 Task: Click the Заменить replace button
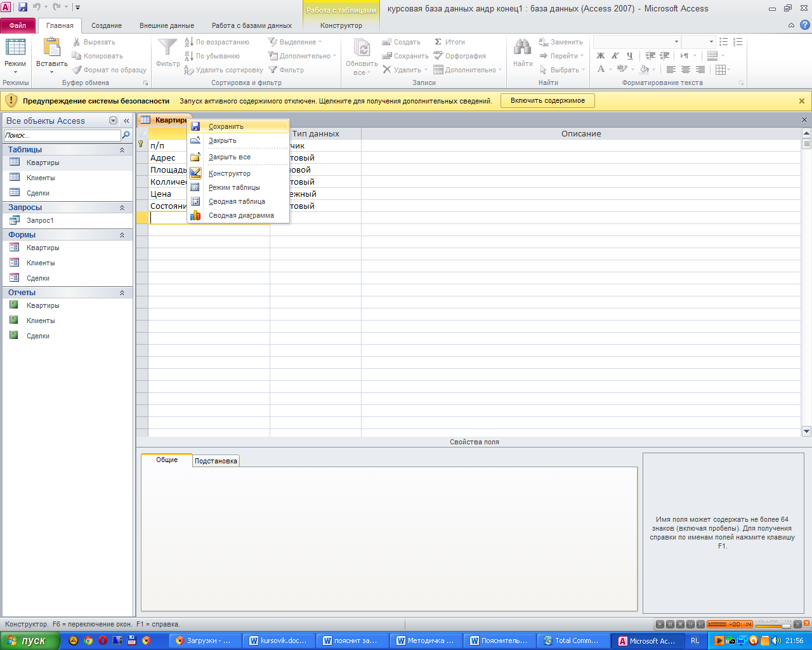pyautogui.click(x=561, y=42)
